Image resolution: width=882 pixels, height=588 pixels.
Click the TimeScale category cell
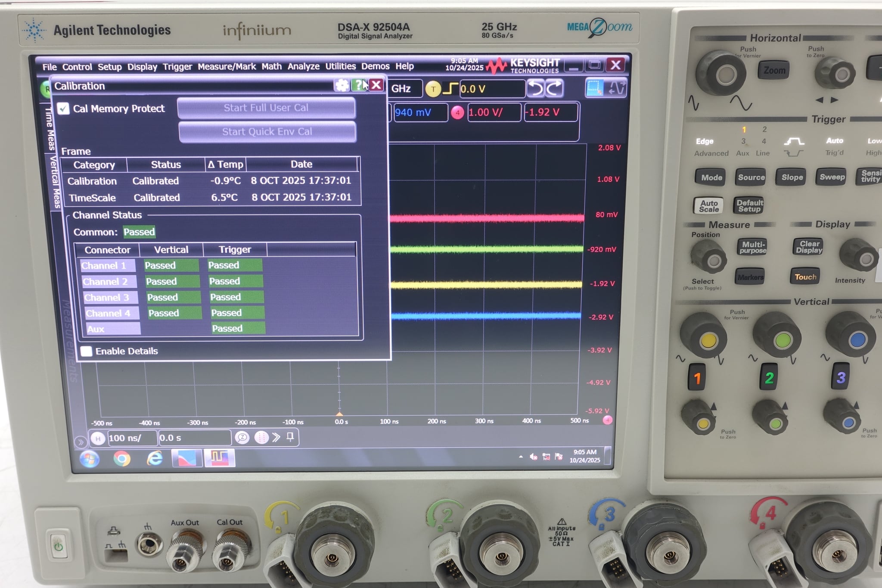coord(93,198)
